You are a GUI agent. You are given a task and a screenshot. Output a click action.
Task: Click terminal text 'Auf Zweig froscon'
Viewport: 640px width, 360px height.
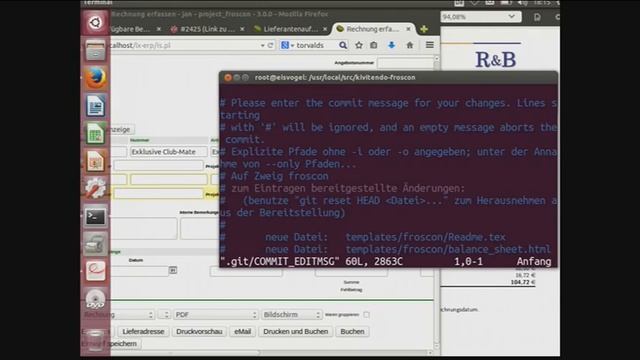[280, 176]
